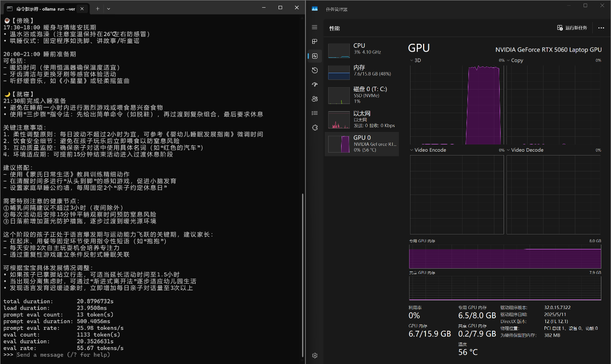Open the Users page icon
The image size is (611, 364).
(315, 99)
